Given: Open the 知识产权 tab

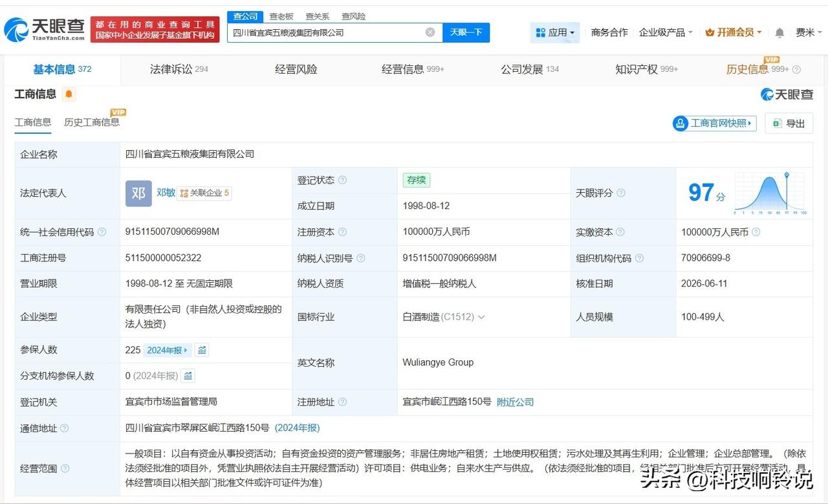Looking at the screenshot, I should pyautogui.click(x=646, y=69).
